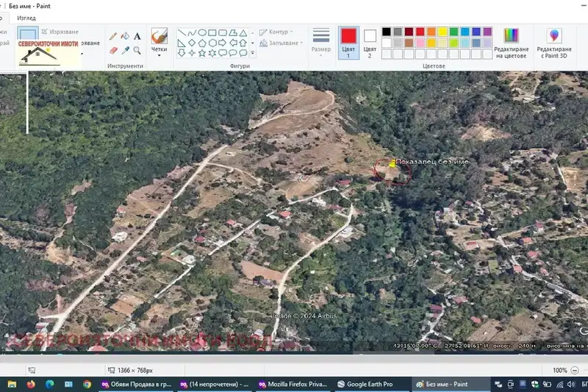Choose the Right triangle shape
This screenshot has height=392, width=588.
point(182,43)
